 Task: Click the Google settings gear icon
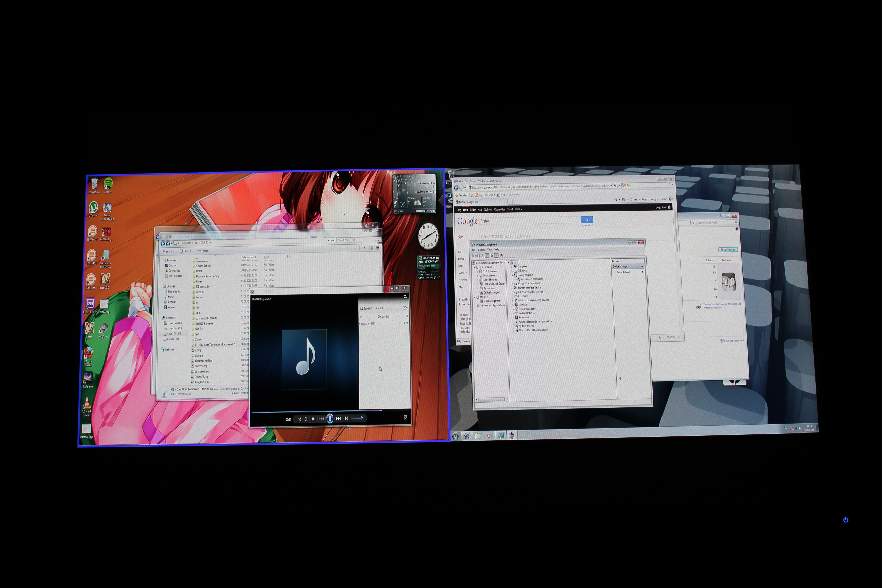tap(669, 207)
